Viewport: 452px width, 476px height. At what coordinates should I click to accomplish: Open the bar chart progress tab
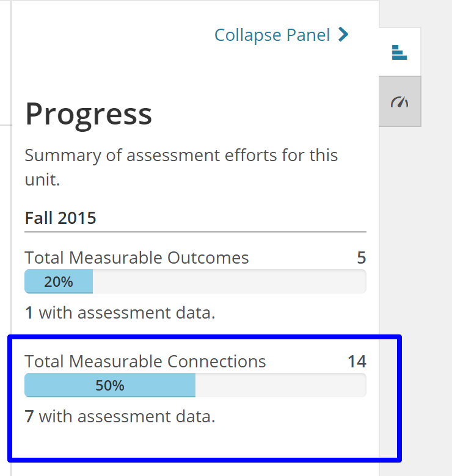[399, 52]
